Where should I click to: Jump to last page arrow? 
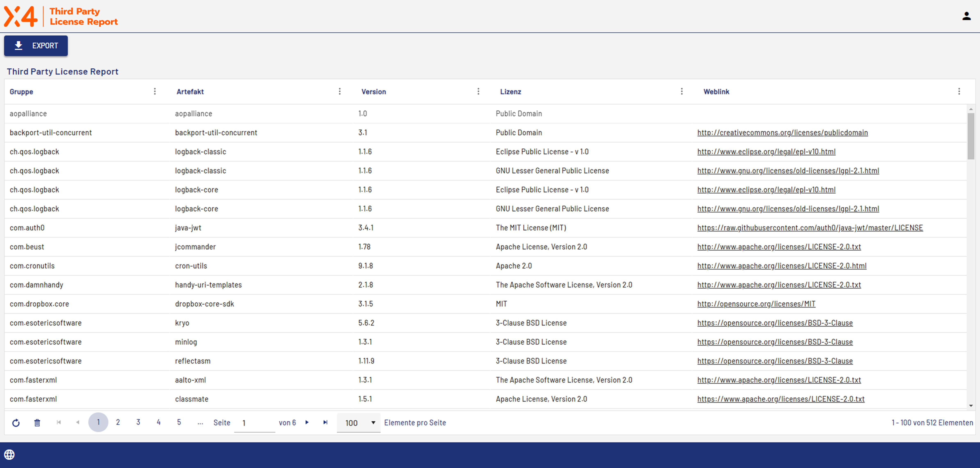(325, 422)
